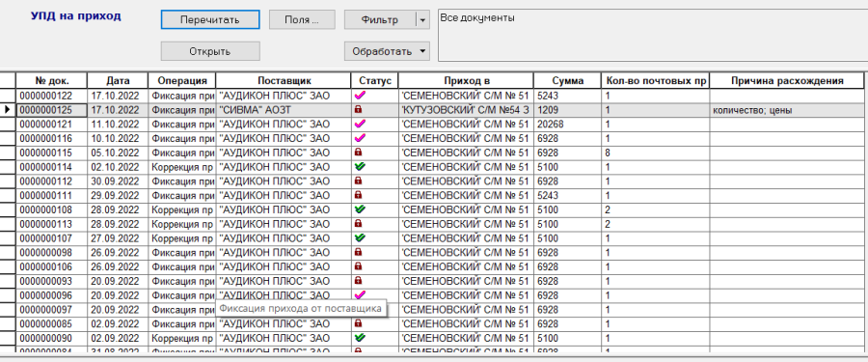Click lock status icon of document 0000000093

tap(358, 281)
